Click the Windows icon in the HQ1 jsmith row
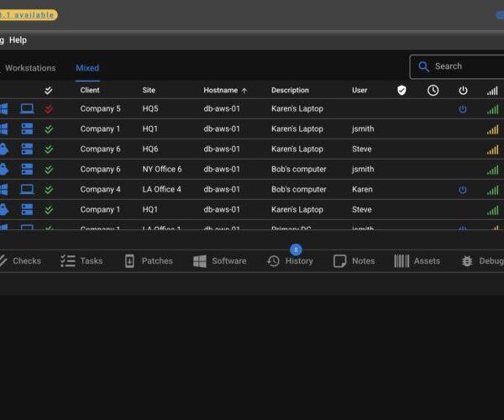Viewport: 504px width, 420px height. click(x=4, y=129)
